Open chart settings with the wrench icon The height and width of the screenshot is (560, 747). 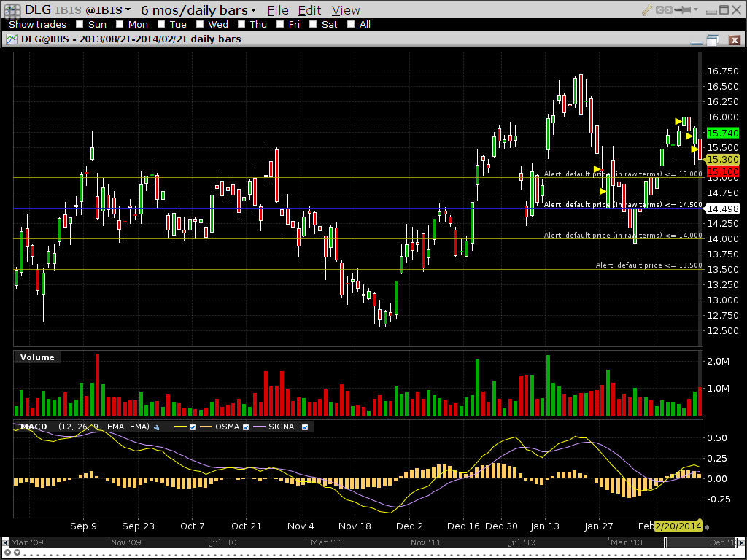(648, 9)
